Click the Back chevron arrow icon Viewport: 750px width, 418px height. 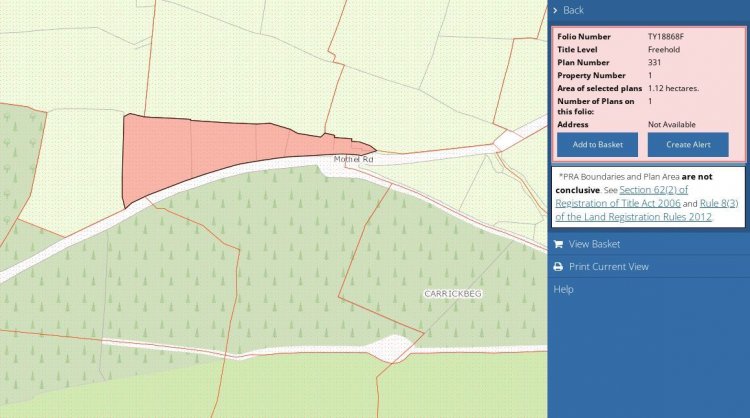[x=556, y=10]
